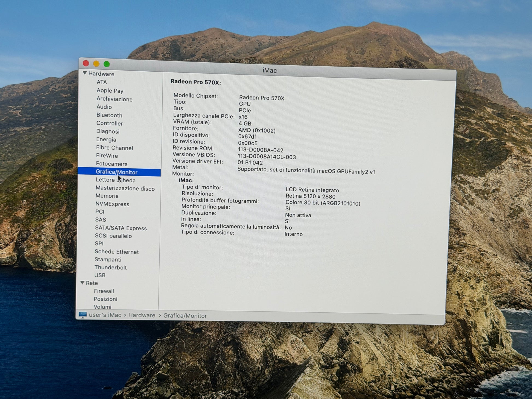This screenshot has width=532, height=399.
Task: Select Audio in the hardware list
Action: click(104, 107)
